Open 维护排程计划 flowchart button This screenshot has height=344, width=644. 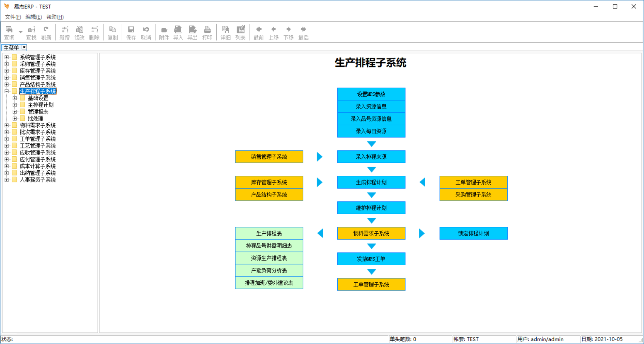point(371,208)
